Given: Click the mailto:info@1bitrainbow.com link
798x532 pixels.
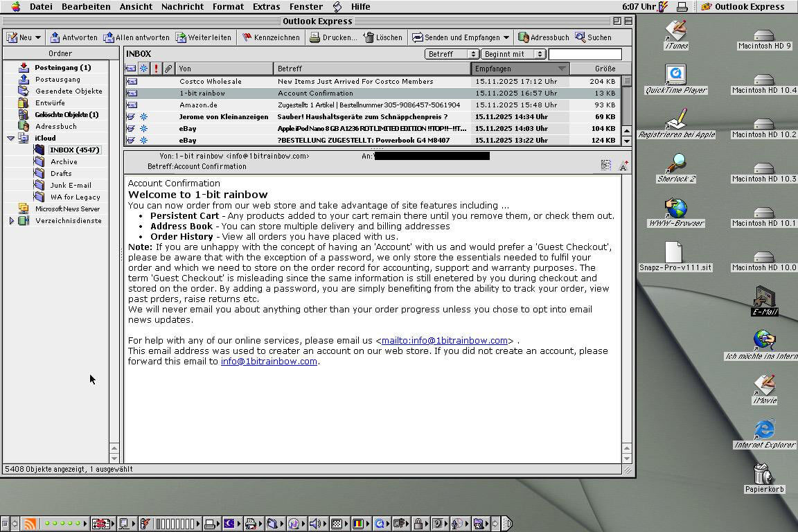Looking at the screenshot, I should [x=444, y=341].
